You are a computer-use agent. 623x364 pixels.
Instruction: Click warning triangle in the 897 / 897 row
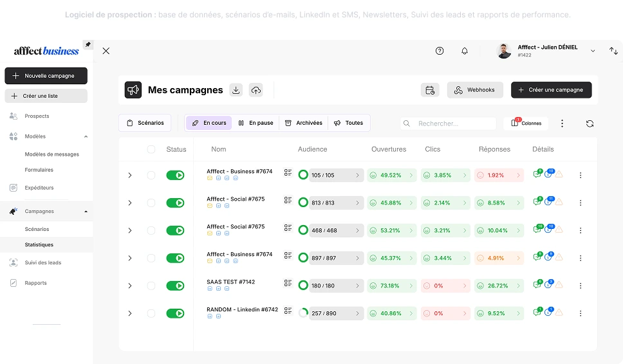coord(559,257)
